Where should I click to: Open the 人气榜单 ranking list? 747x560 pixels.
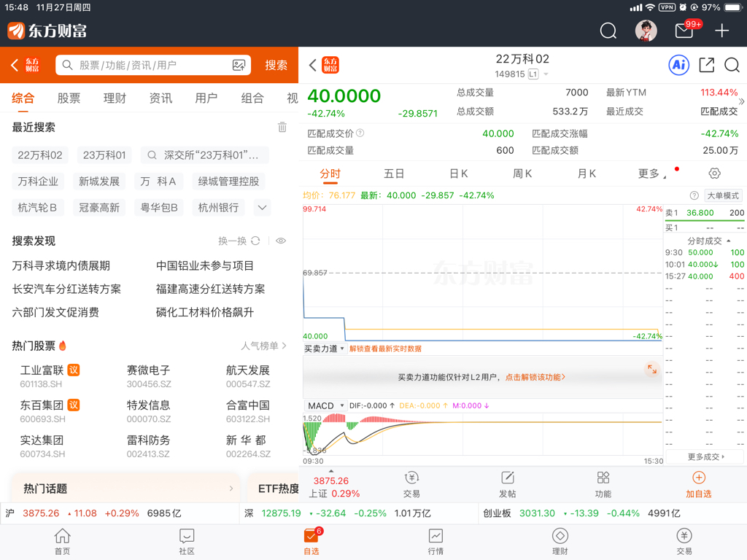tap(263, 346)
